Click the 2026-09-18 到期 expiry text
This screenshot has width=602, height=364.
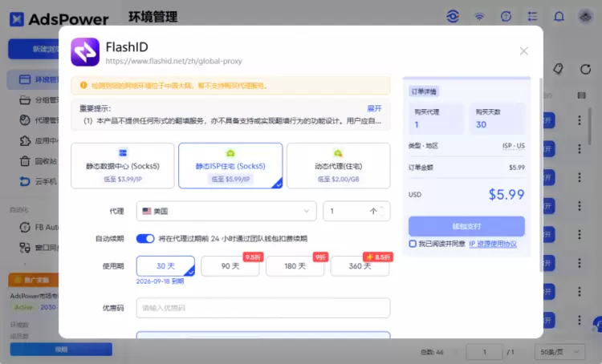(x=160, y=281)
